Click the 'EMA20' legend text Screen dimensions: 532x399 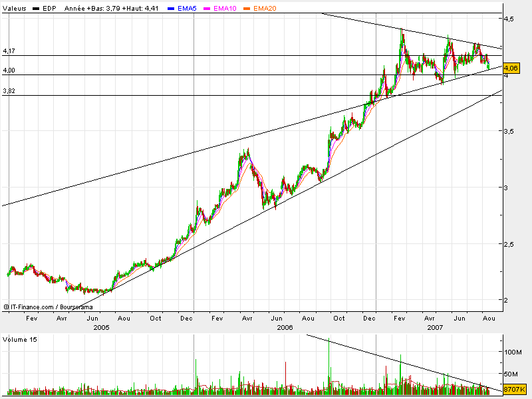[265, 9]
